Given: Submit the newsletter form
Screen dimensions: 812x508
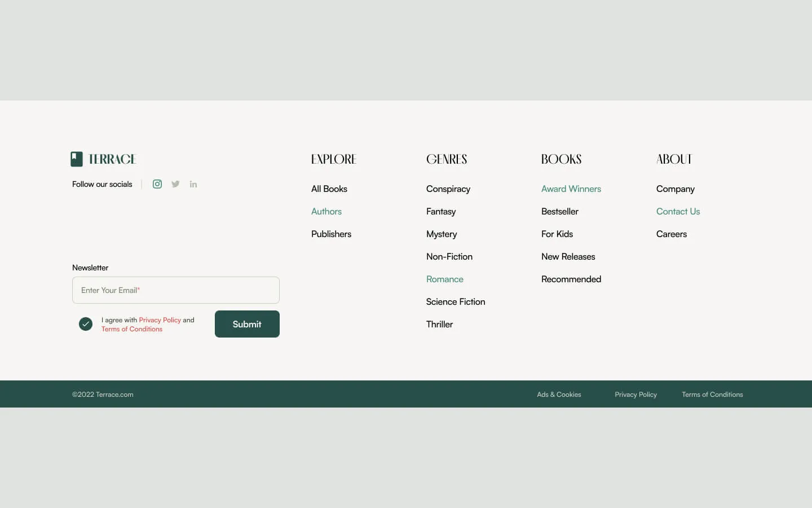Looking at the screenshot, I should pos(247,324).
